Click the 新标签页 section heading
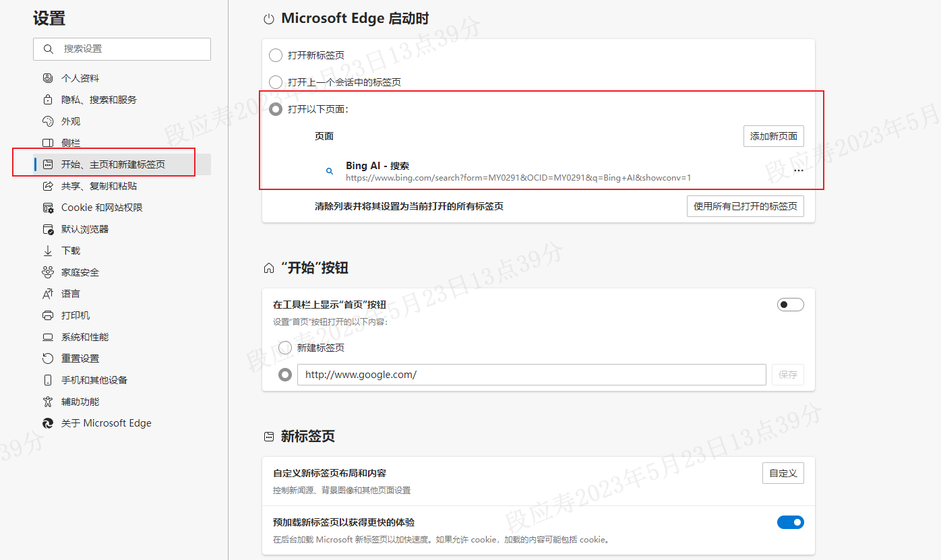The height and width of the screenshot is (560, 941). 308,436
